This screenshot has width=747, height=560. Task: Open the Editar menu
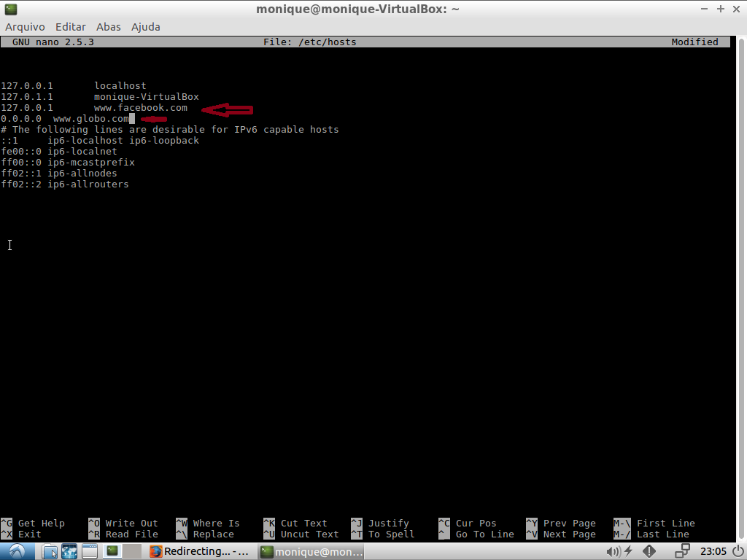click(x=71, y=27)
